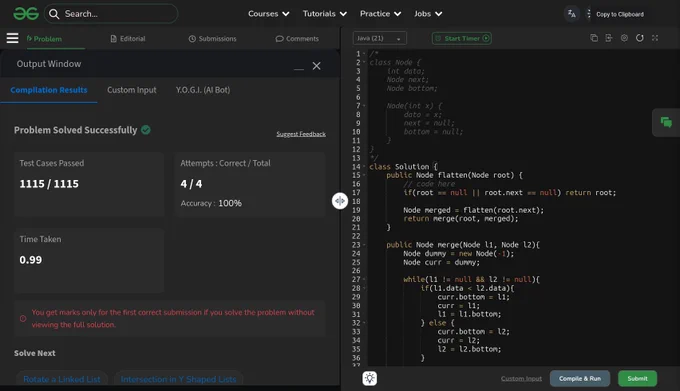Click Custom Input link below editor
Screen dimensions: 680x391
pos(521,379)
